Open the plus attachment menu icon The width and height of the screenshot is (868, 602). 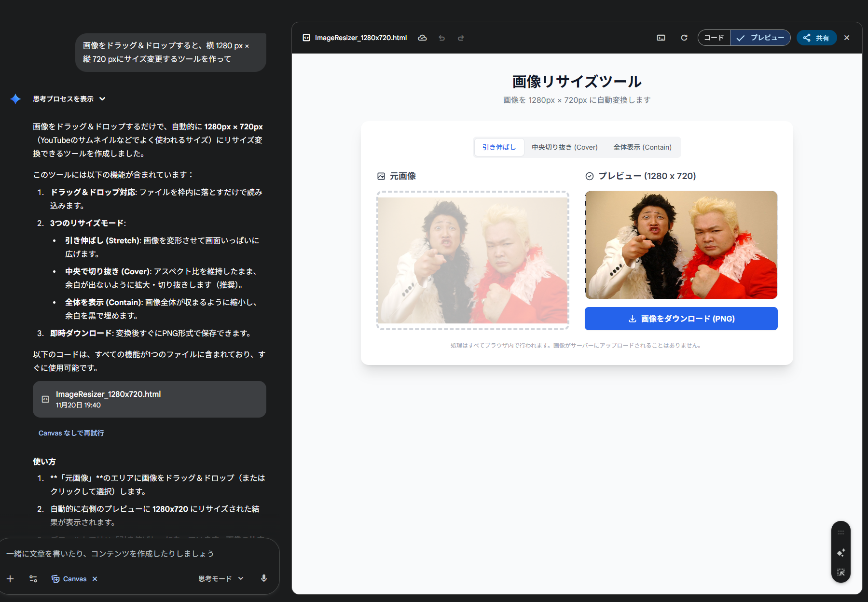point(10,578)
